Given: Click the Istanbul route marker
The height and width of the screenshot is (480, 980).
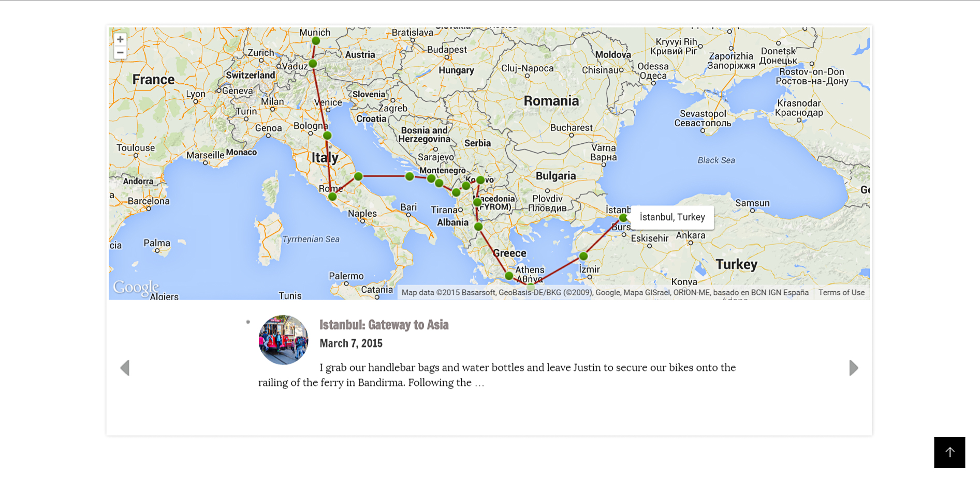Looking at the screenshot, I should click(623, 218).
